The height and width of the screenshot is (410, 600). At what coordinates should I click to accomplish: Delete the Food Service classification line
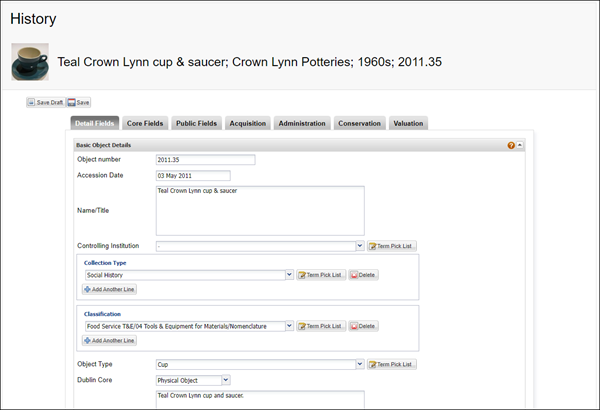click(364, 326)
